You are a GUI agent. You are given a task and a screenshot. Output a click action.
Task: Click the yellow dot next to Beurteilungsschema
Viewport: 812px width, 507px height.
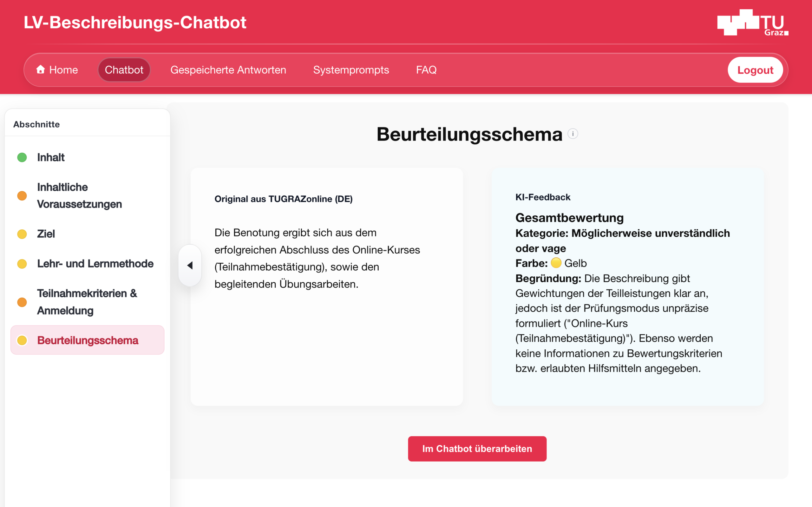22,340
